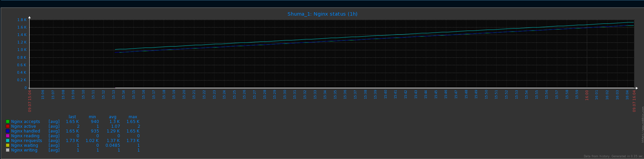644x159 pixels.
Task: Click the magenta Nginx reading legend swatch
Action: 7,136
